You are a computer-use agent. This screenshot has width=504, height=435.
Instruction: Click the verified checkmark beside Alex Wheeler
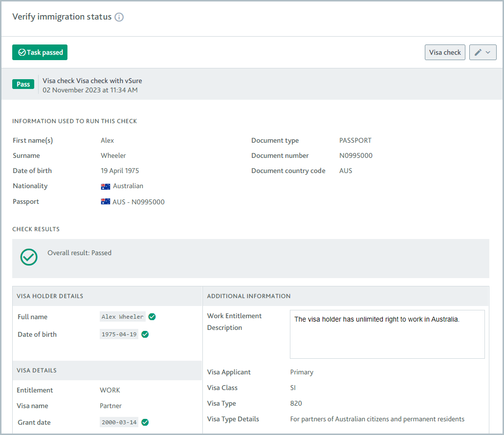click(152, 317)
